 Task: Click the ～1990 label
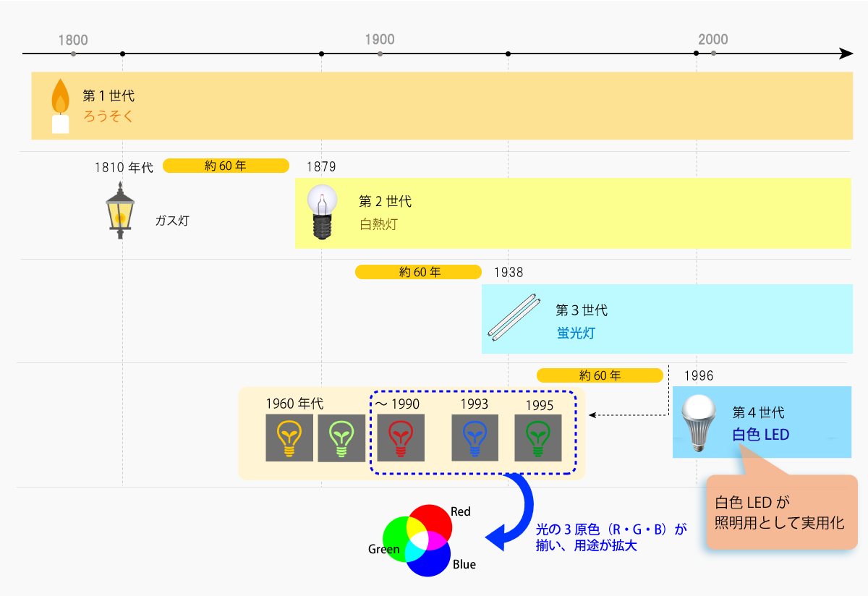(396, 404)
